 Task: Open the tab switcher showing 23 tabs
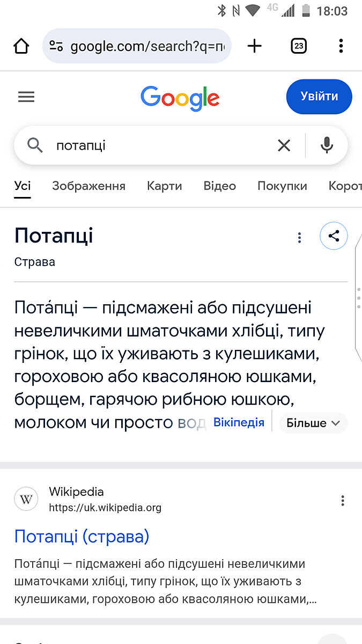pyautogui.click(x=299, y=46)
